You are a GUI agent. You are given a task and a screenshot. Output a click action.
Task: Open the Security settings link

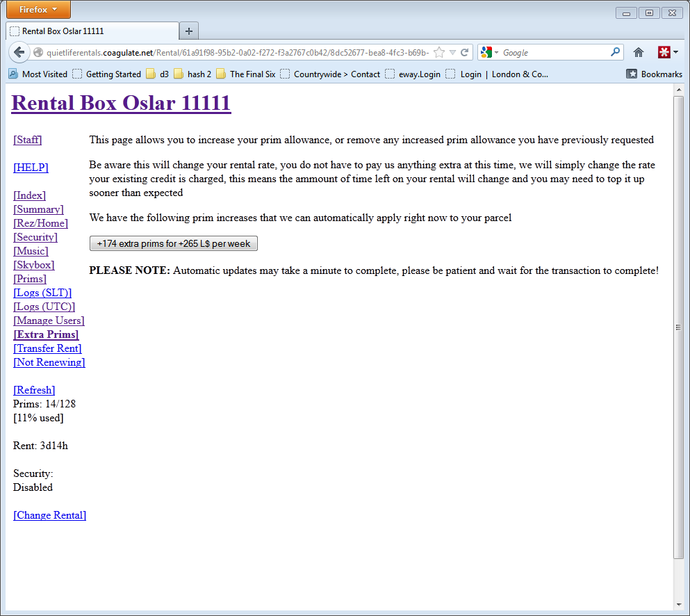click(x=35, y=237)
